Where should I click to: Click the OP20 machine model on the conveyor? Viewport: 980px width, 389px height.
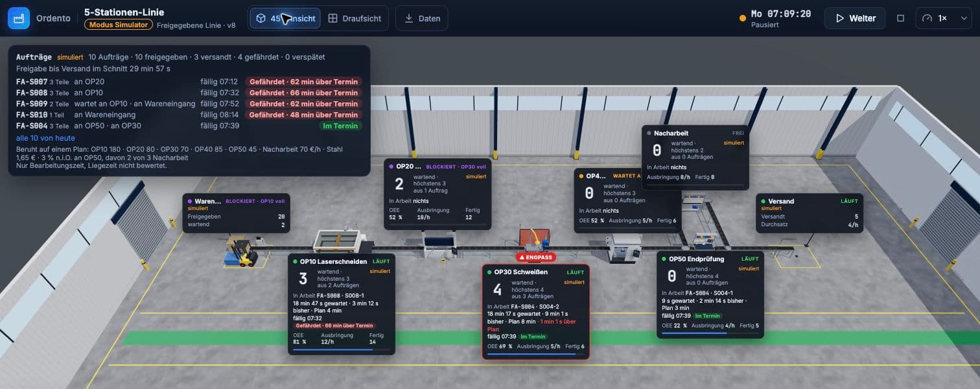click(x=440, y=245)
